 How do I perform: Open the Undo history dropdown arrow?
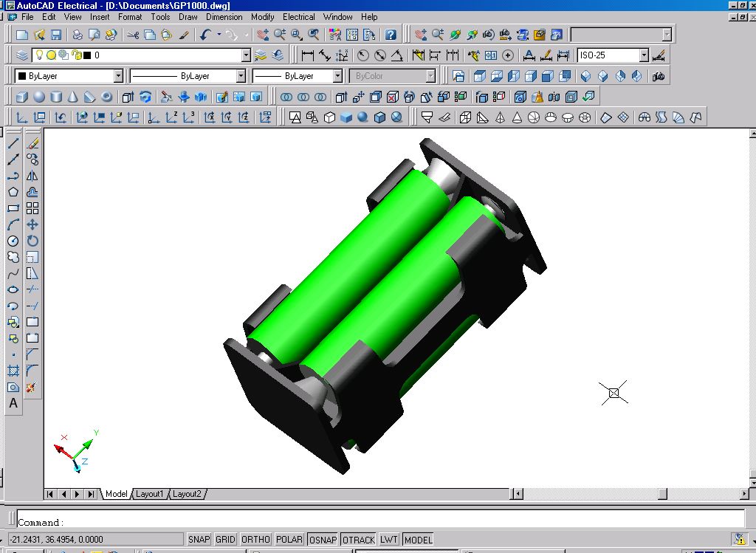219,35
